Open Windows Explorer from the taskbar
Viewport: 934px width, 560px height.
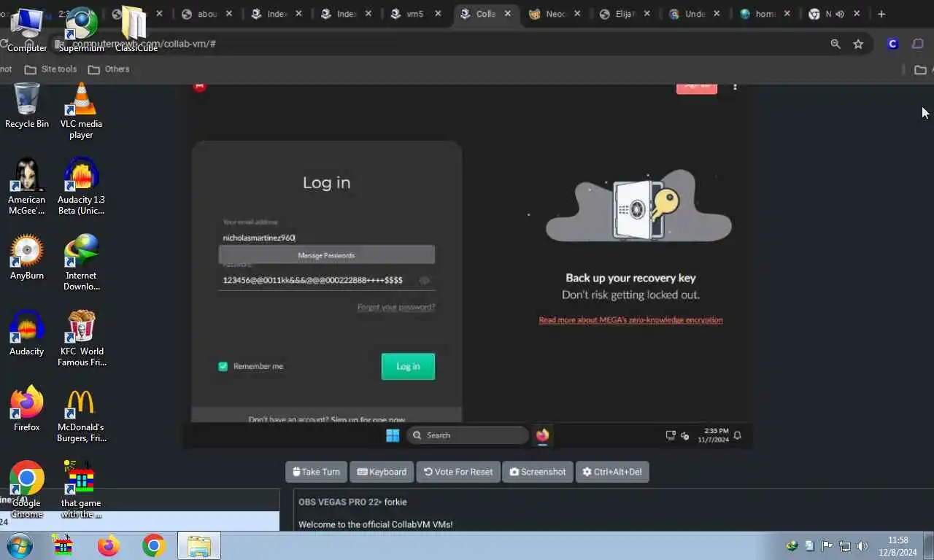[198, 545]
